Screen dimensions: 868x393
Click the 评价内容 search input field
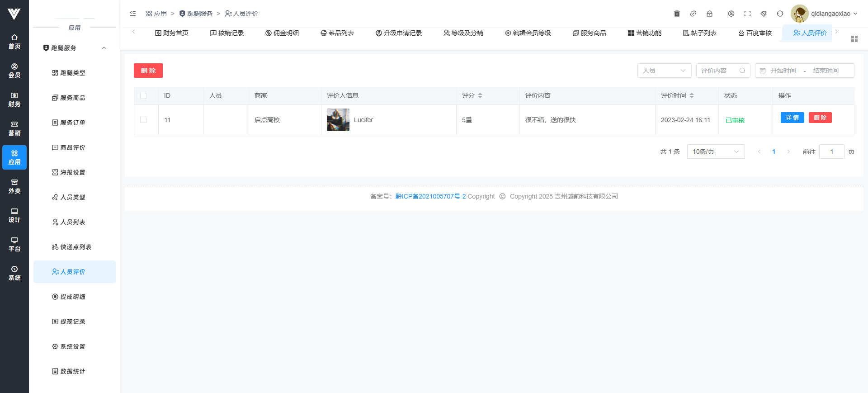719,71
